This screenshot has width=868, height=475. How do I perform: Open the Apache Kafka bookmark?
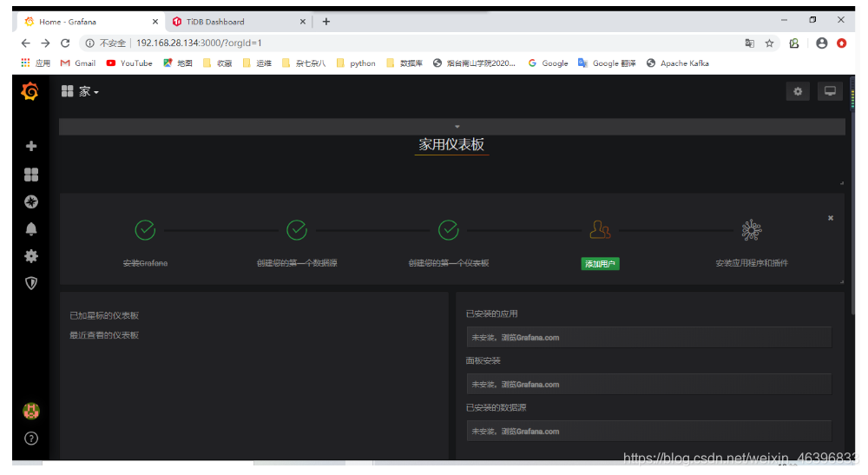pyautogui.click(x=678, y=63)
